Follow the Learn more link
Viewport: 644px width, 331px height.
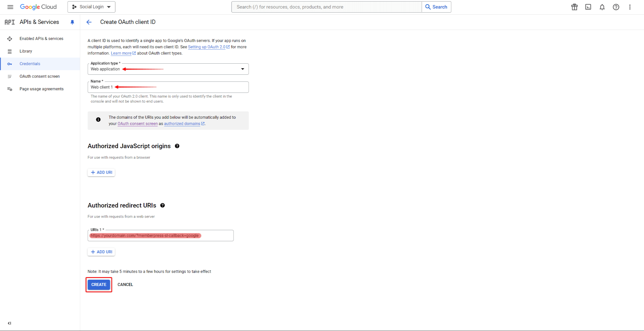123,53
